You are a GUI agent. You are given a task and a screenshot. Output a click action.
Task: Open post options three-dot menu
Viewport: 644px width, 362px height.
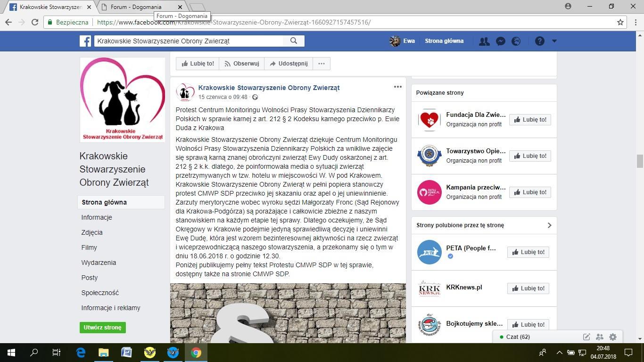pyautogui.click(x=397, y=87)
